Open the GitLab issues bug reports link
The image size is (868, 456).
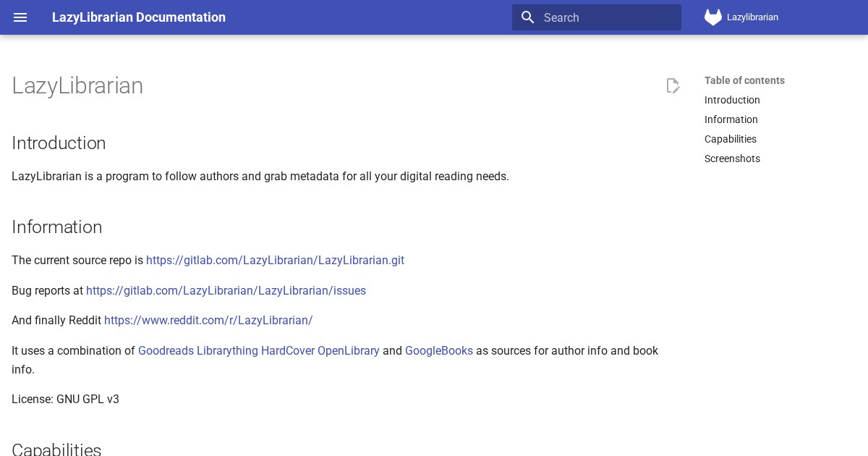(x=226, y=290)
